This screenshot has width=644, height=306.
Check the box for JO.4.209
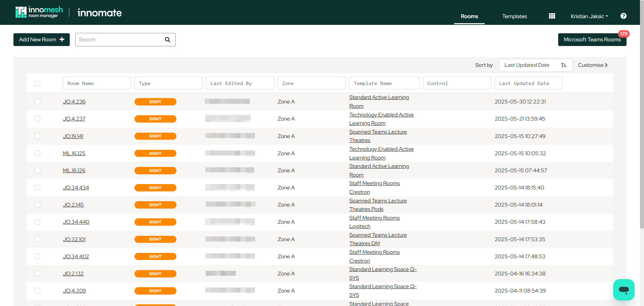click(x=38, y=291)
